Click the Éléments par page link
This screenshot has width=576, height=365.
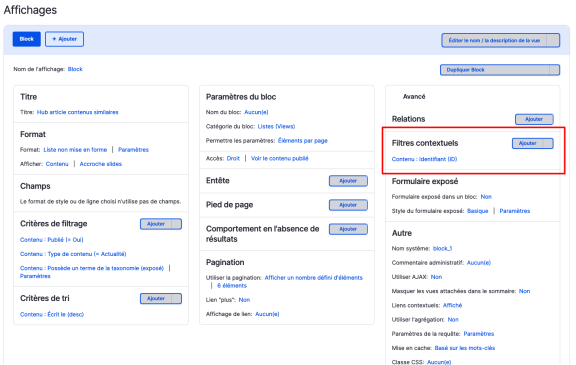click(303, 141)
